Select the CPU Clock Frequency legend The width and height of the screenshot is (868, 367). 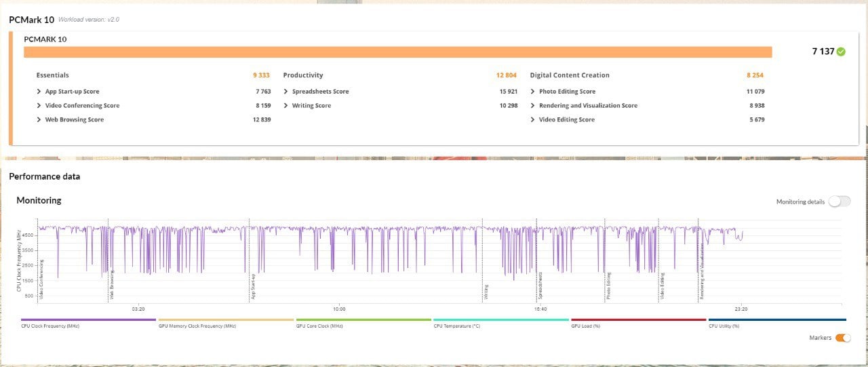click(88, 324)
